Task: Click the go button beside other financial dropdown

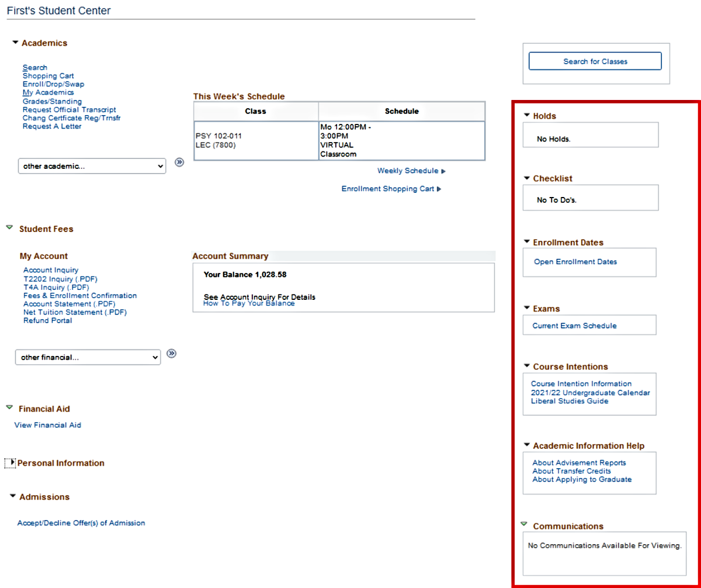Action: click(x=171, y=353)
